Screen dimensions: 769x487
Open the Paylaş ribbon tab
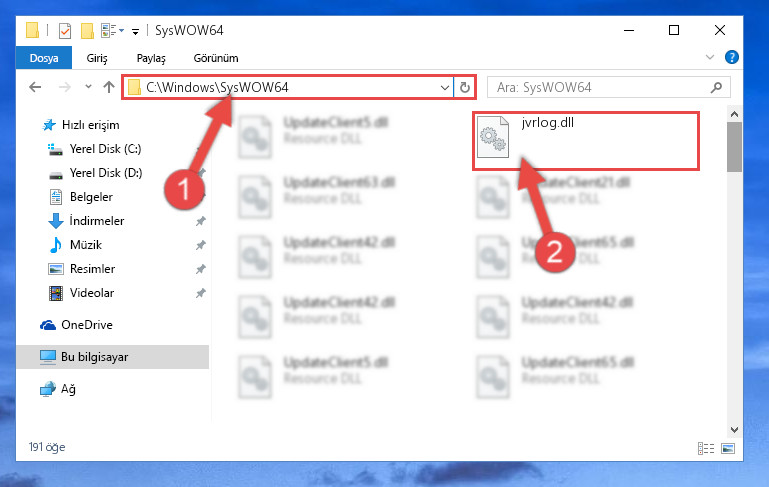point(151,58)
